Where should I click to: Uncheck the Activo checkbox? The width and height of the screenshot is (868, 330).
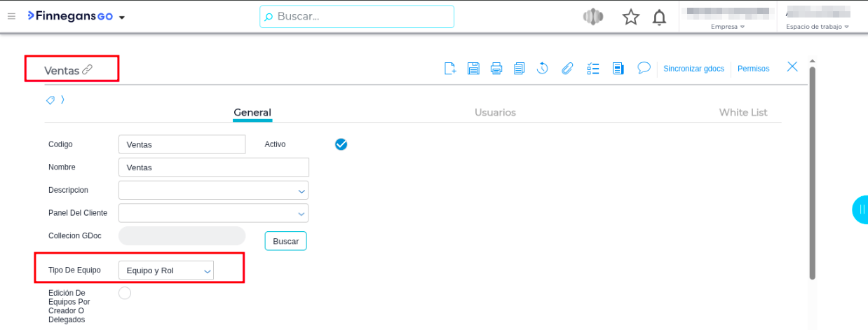[341, 144]
